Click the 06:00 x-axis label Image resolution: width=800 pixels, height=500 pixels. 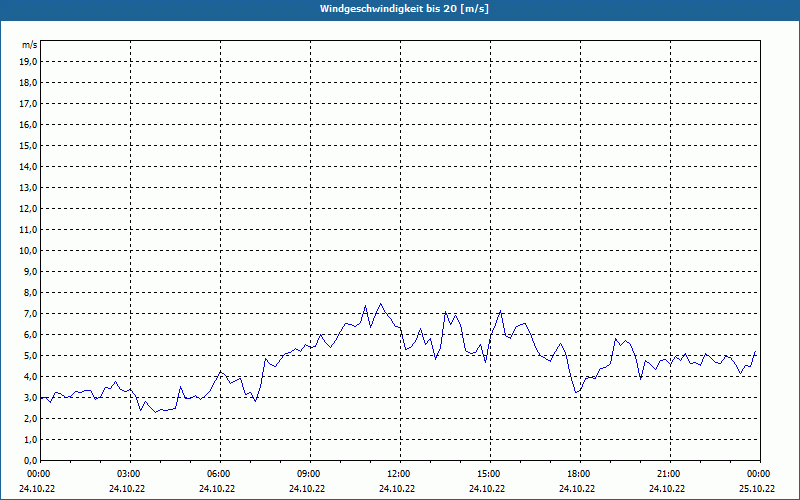pyautogui.click(x=220, y=474)
